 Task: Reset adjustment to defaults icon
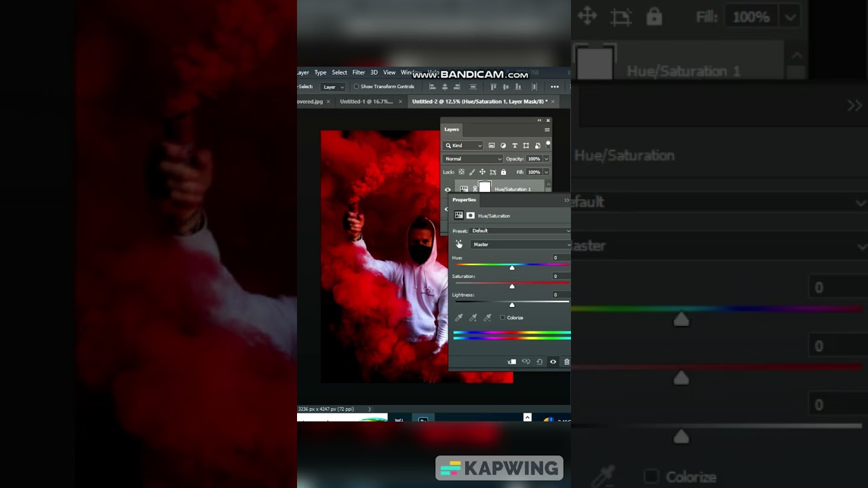(x=540, y=362)
